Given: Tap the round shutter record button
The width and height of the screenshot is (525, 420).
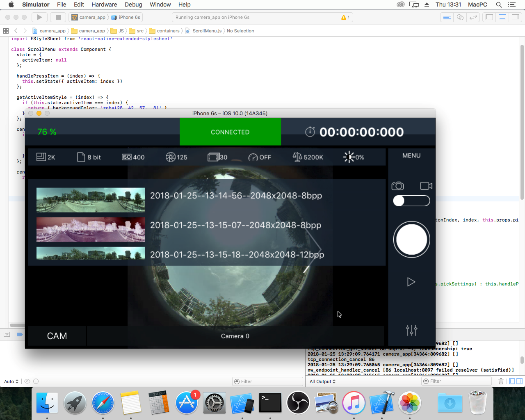Looking at the screenshot, I should [411, 240].
